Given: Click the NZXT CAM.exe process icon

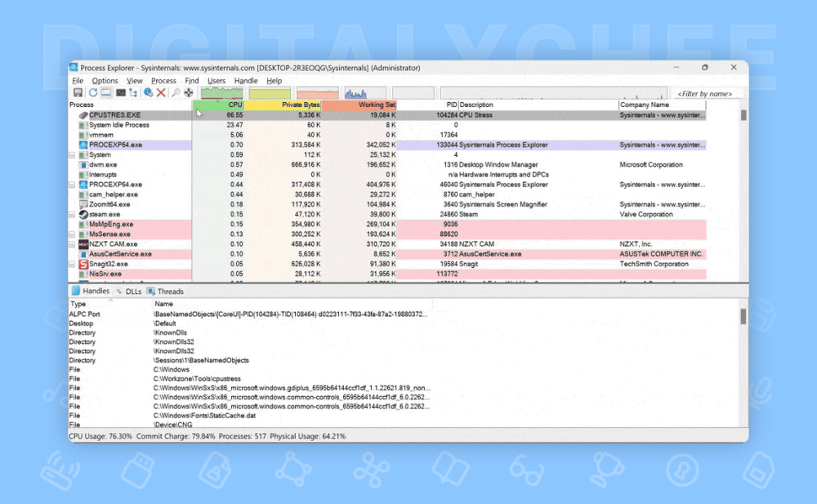Looking at the screenshot, I should [83, 244].
